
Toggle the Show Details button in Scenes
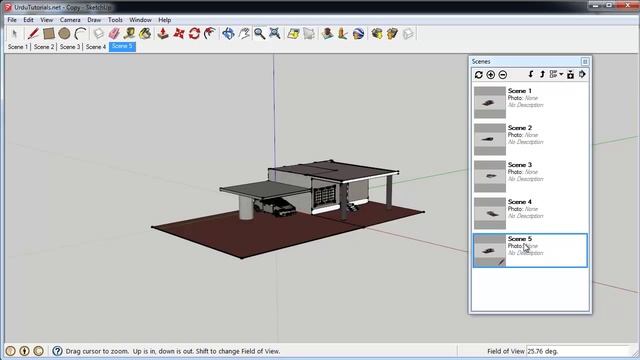point(570,74)
